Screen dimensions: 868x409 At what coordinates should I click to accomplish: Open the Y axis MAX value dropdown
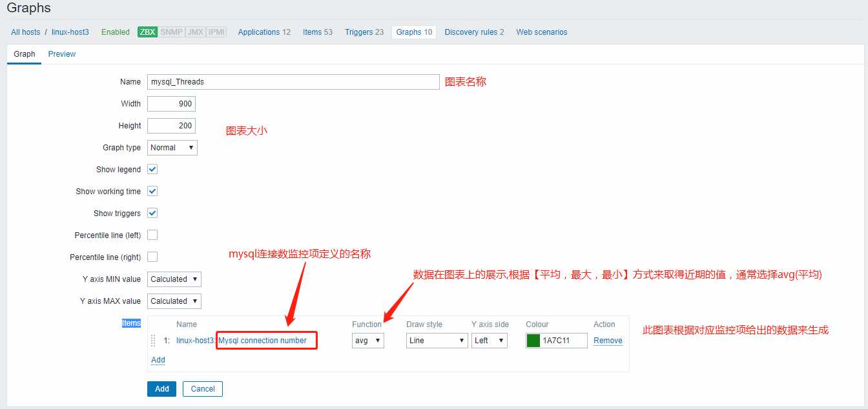click(x=174, y=301)
